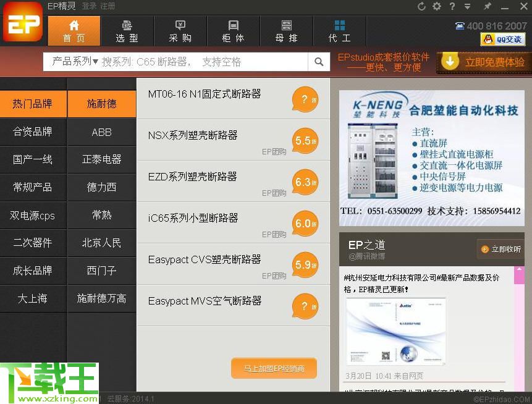Screen dimensions: 532x404
Task: Choose the 施耐德 brand
Action: coord(102,104)
